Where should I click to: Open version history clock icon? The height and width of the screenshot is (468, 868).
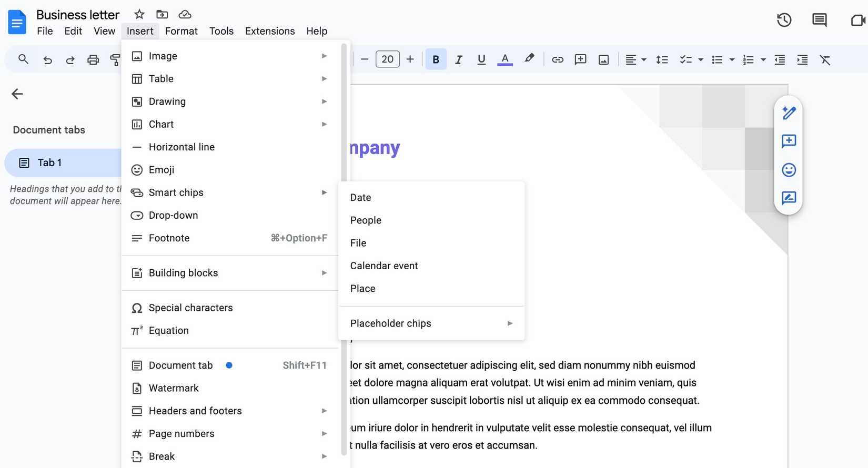pyautogui.click(x=784, y=21)
